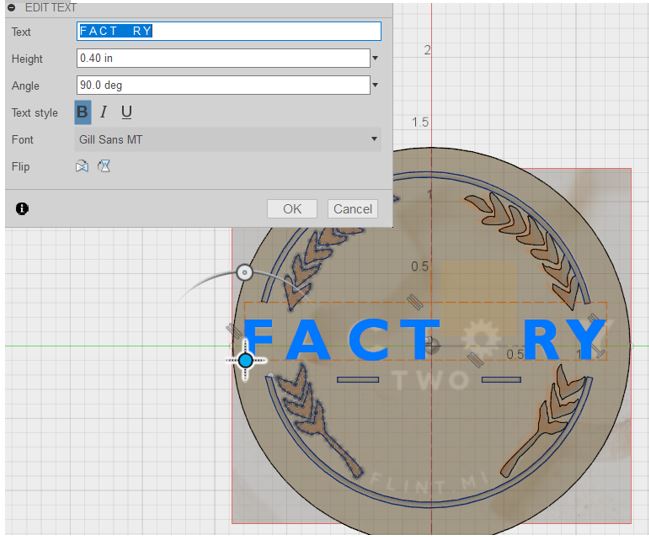Screen dimensions: 649x537
Task: Click the Angle field showing 90.0 deg
Action: coord(223,85)
